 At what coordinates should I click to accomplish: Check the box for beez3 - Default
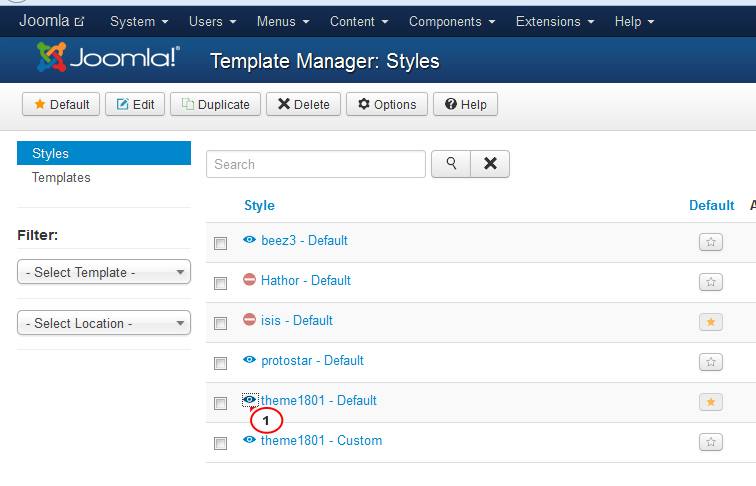[x=221, y=243]
